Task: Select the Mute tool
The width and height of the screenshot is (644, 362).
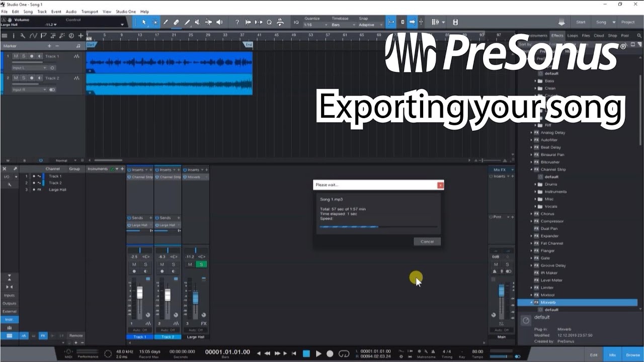Action: [197, 22]
